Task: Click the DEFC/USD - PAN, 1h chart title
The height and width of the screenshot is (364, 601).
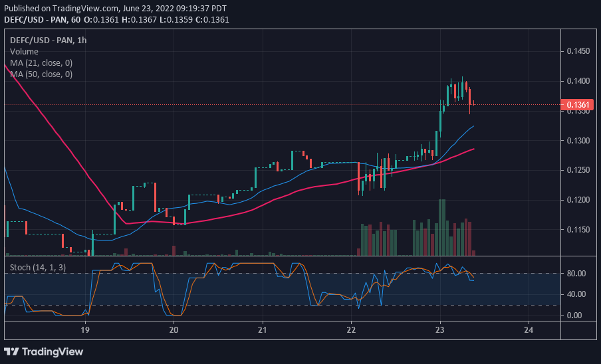Action: click(x=49, y=41)
